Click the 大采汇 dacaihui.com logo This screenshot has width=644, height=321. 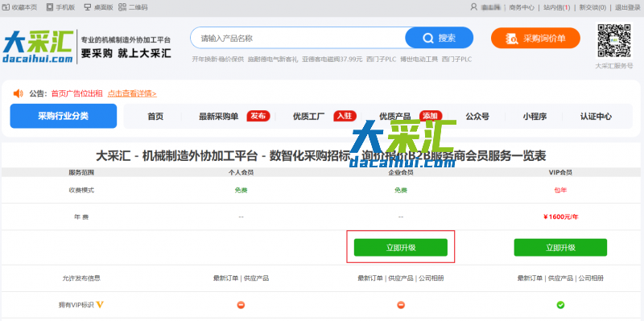click(38, 47)
